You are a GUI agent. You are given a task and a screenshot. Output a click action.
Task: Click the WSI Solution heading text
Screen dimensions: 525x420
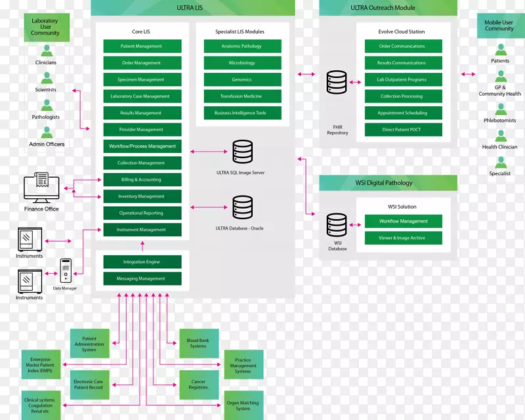[402, 207]
